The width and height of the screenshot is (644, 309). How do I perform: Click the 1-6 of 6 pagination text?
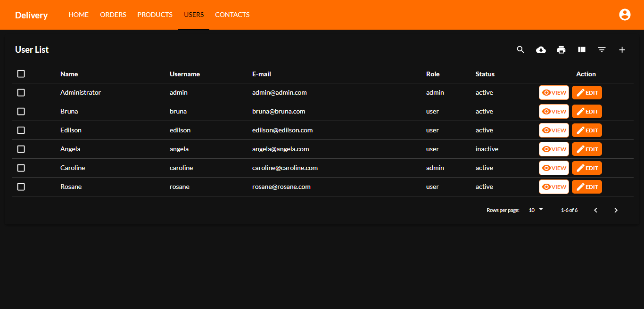[569, 210]
